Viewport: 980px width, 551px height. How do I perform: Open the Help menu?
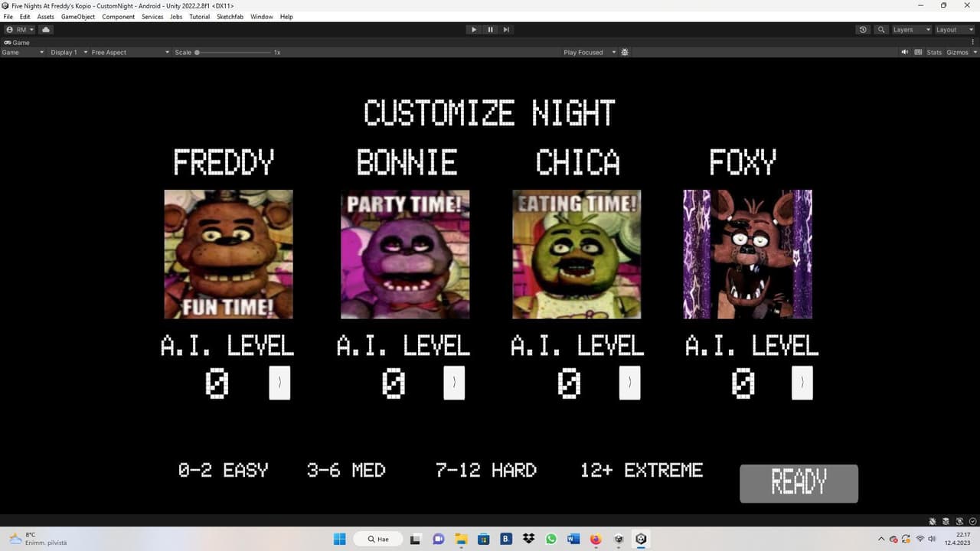point(286,17)
